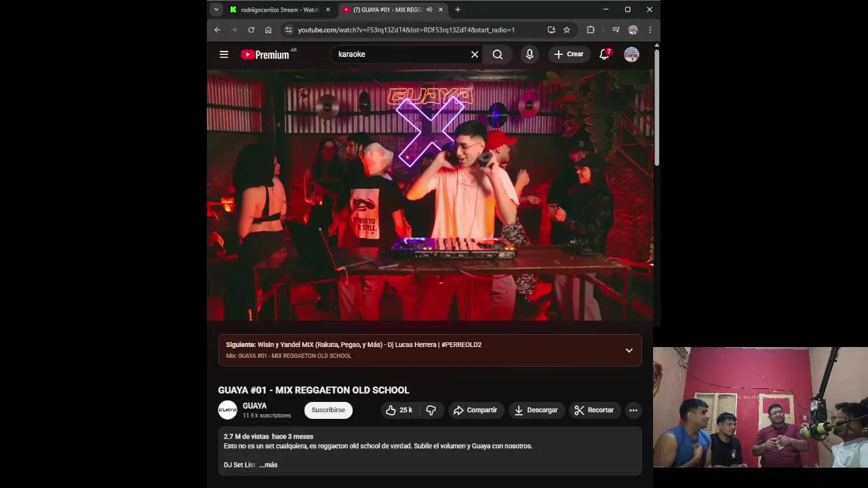
Task: Close the rodriigocarriizo Stream tab
Action: coord(328,9)
